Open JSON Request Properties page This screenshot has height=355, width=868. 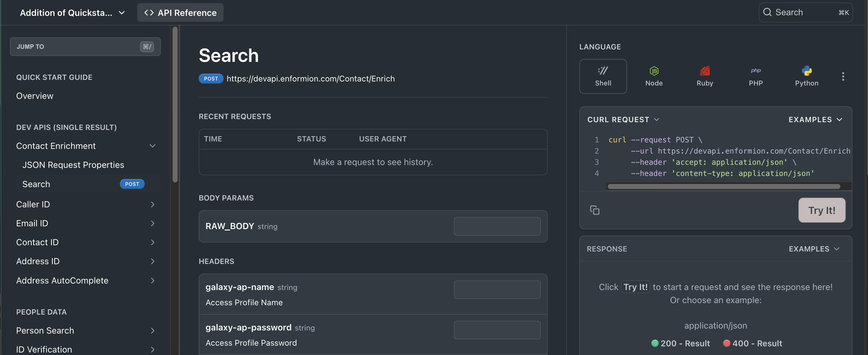(x=73, y=165)
